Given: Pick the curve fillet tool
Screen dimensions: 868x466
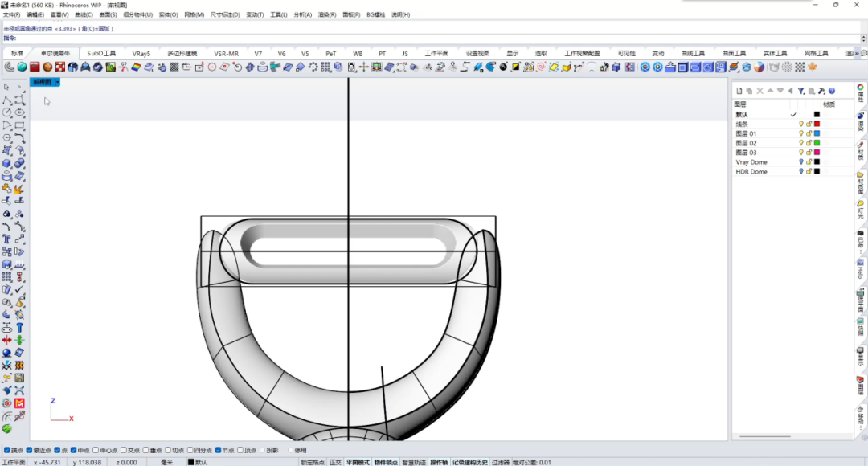Looking at the screenshot, I should (x=19, y=138).
